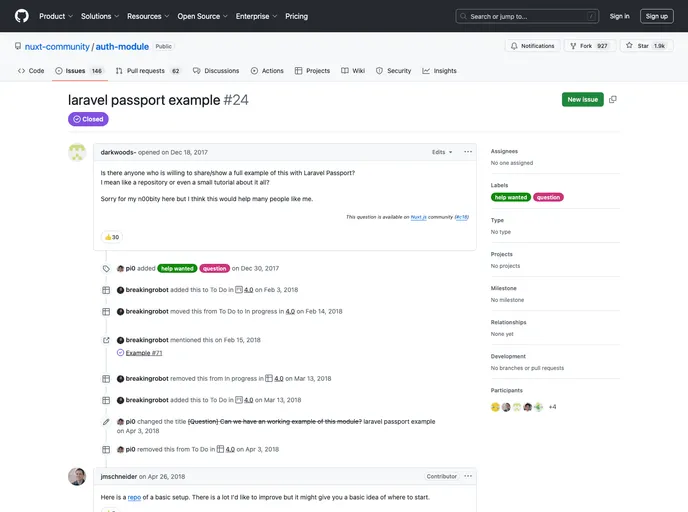Screen dimensions: 688x512
Task: Click the Notifications bell button
Action: point(533,46)
